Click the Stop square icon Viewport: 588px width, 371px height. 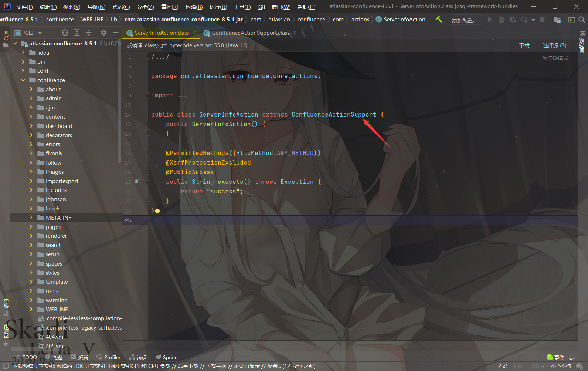542,20
